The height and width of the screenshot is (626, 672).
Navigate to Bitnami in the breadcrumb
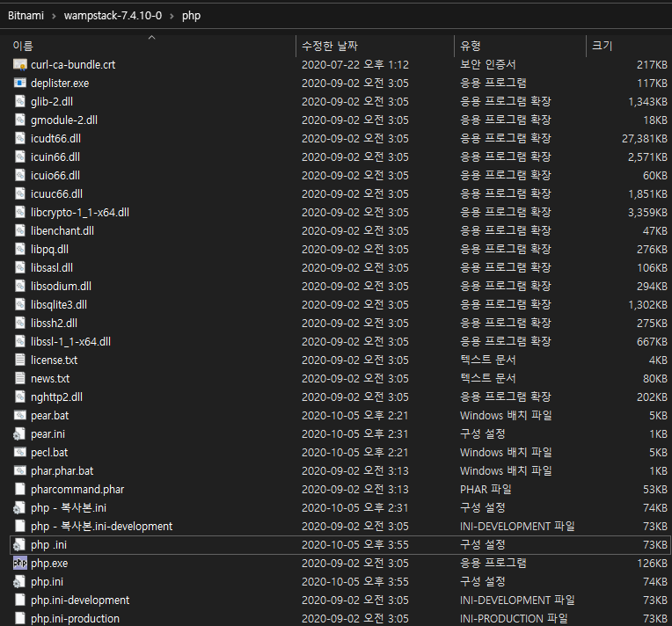tap(26, 16)
